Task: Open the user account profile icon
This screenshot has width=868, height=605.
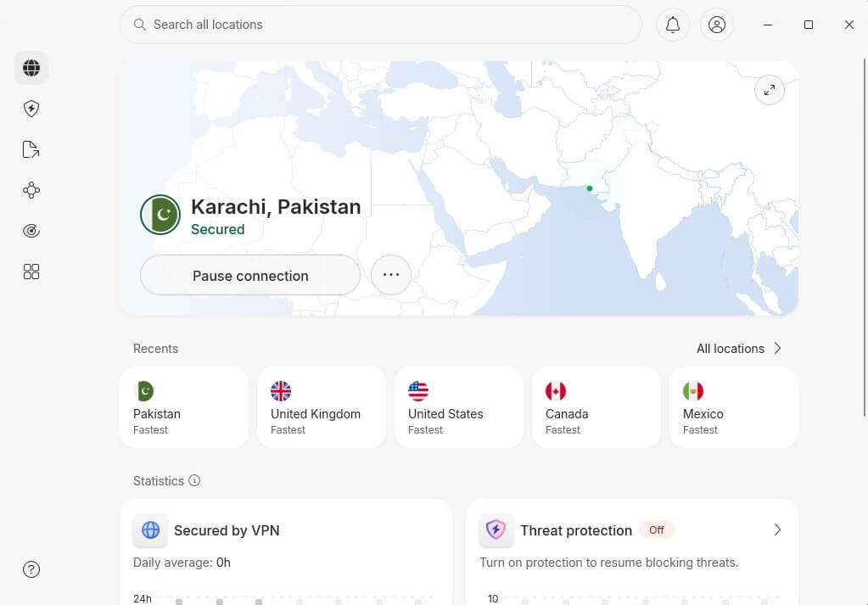Action: (x=717, y=25)
